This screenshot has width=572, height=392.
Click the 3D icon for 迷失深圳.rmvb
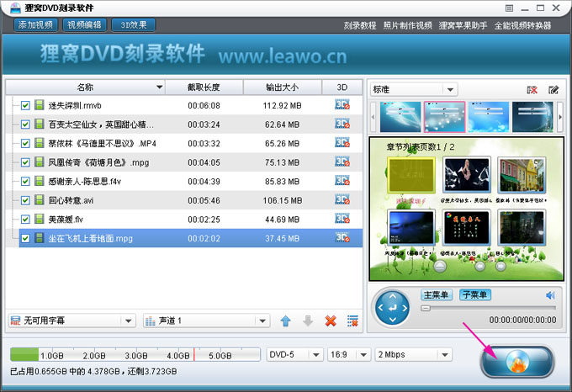(342, 105)
